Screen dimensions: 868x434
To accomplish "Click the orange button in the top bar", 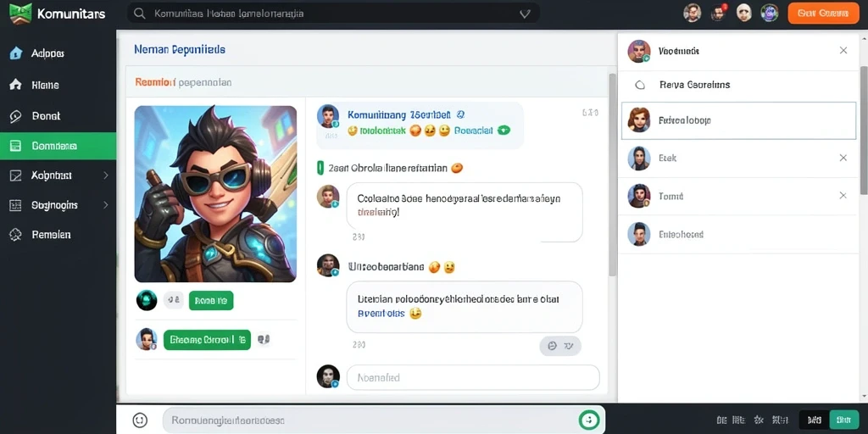I will (x=823, y=14).
